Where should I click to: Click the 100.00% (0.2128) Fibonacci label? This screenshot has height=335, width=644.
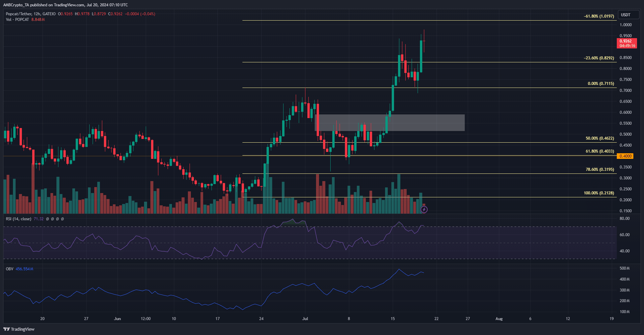599,193
